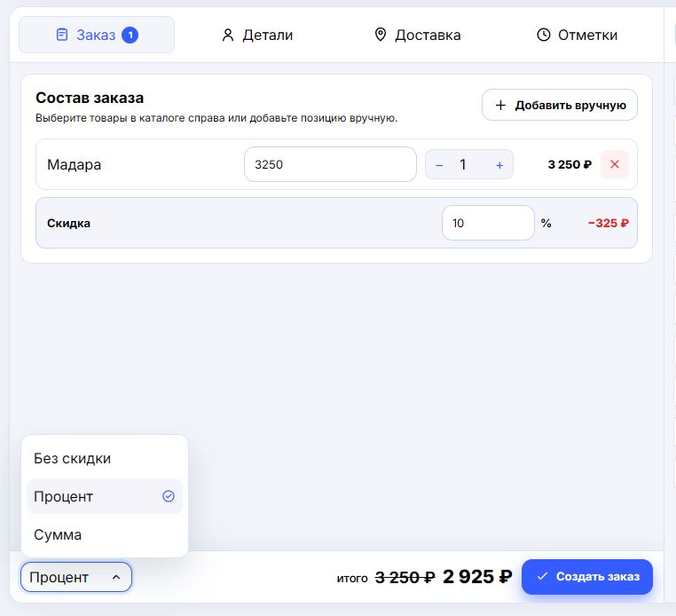Click the order count badge 1
676x616 pixels.
130,35
